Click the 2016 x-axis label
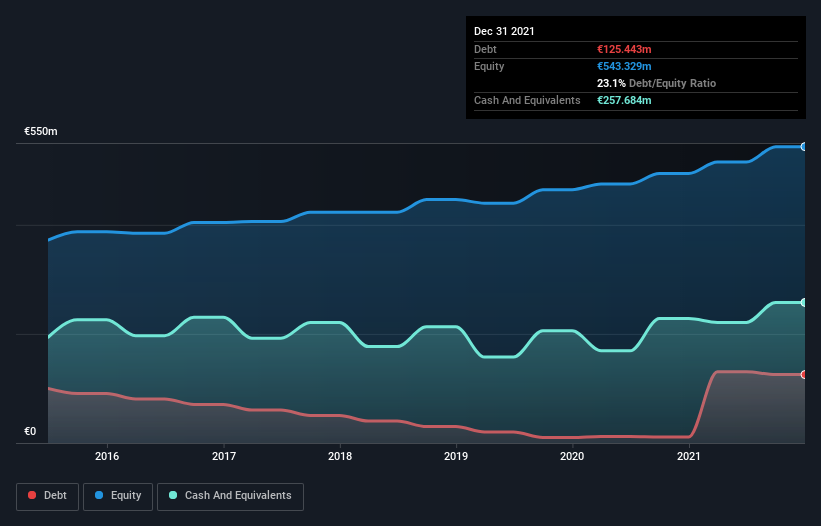This screenshot has width=821, height=526. pos(107,456)
